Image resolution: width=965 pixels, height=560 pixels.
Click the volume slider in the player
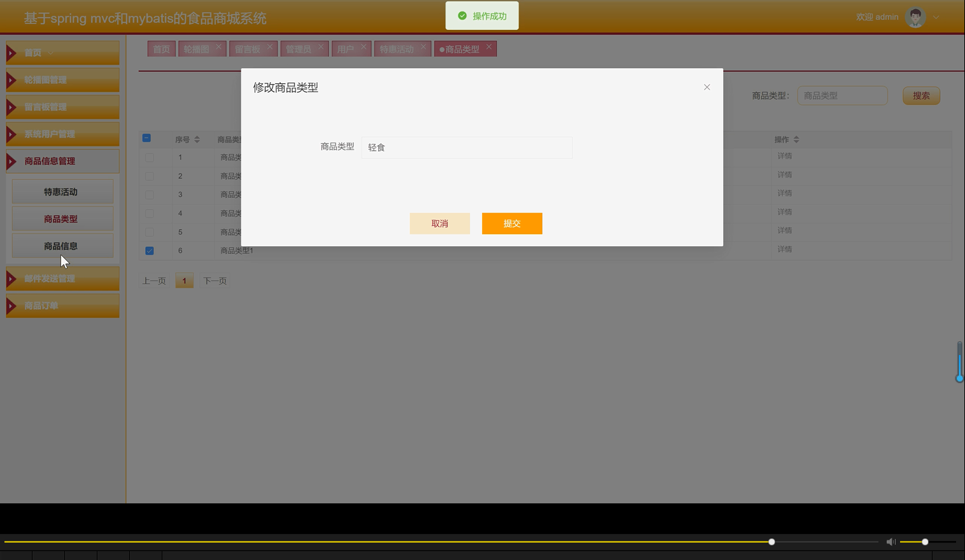click(927, 542)
